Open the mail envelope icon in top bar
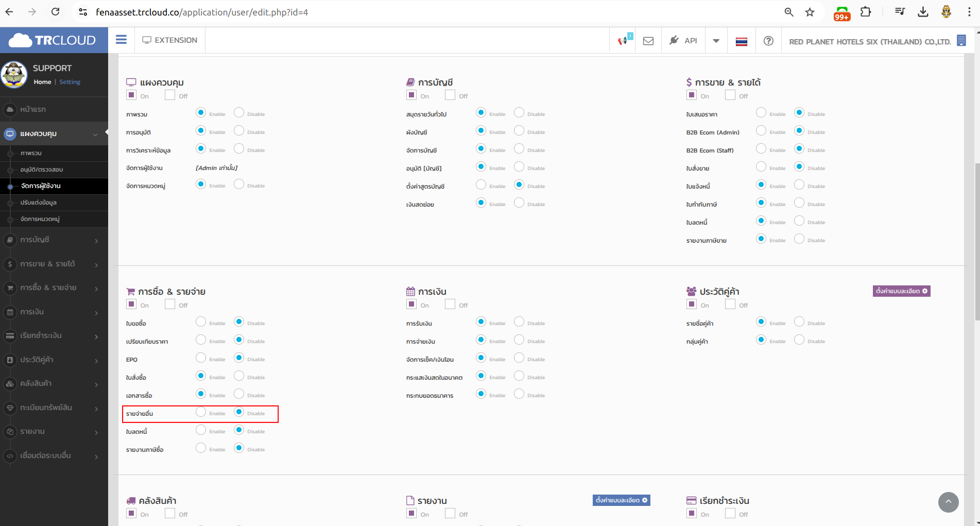The height and width of the screenshot is (526, 980). pos(648,41)
